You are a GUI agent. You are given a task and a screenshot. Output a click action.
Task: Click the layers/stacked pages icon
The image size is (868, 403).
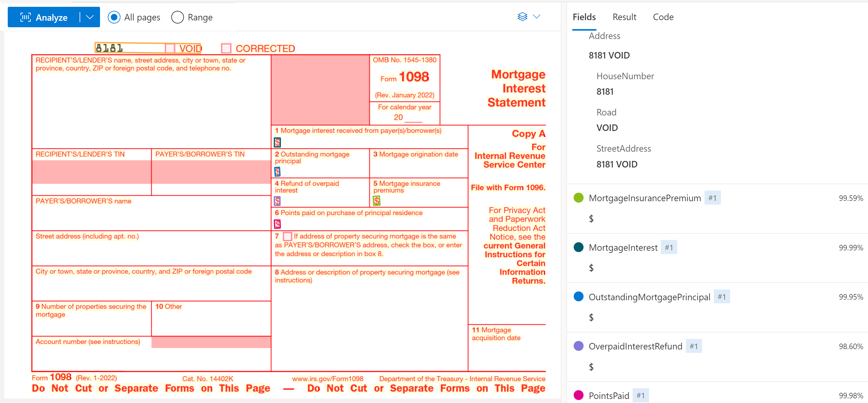tap(522, 16)
